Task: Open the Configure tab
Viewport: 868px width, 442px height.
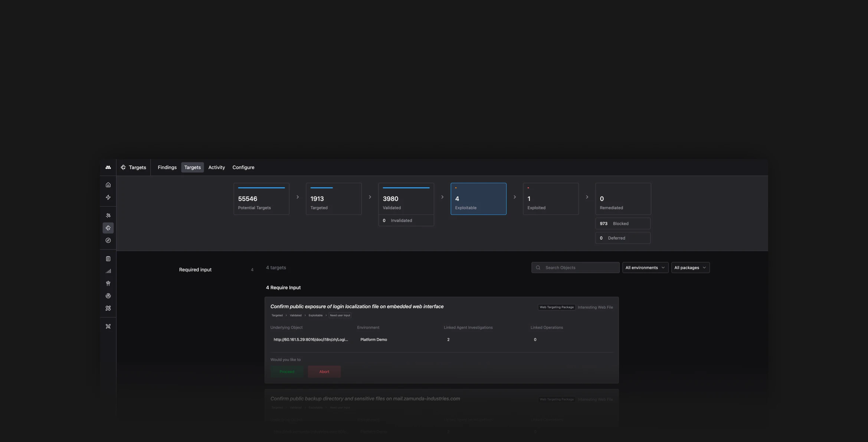Action: pos(243,167)
